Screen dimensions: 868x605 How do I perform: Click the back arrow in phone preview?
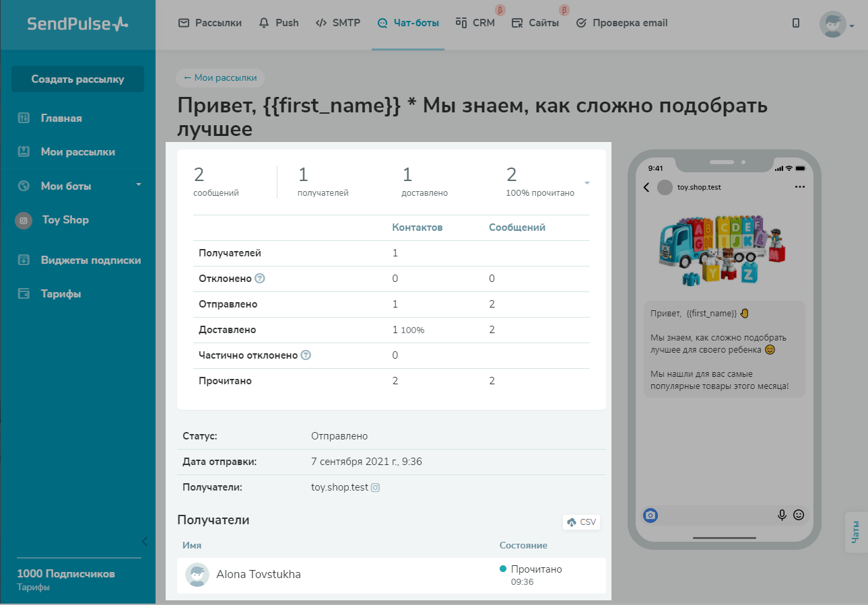(x=646, y=187)
